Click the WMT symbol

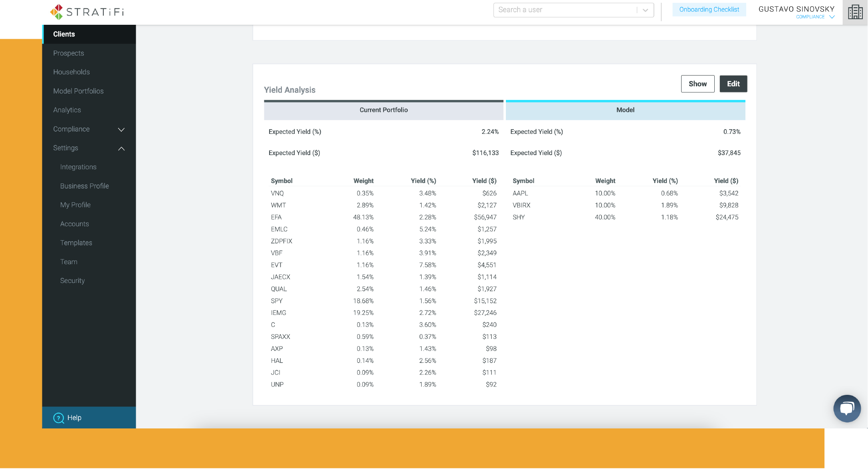pos(278,205)
